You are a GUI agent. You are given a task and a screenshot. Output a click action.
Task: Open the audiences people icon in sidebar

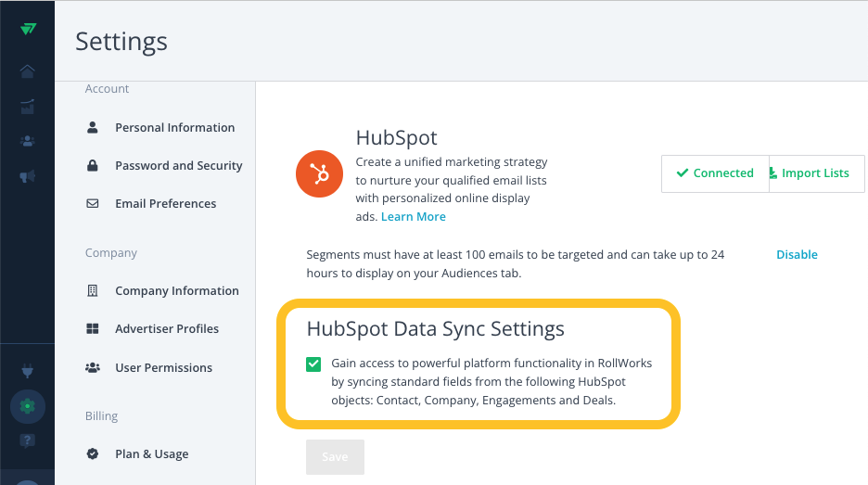point(27,141)
